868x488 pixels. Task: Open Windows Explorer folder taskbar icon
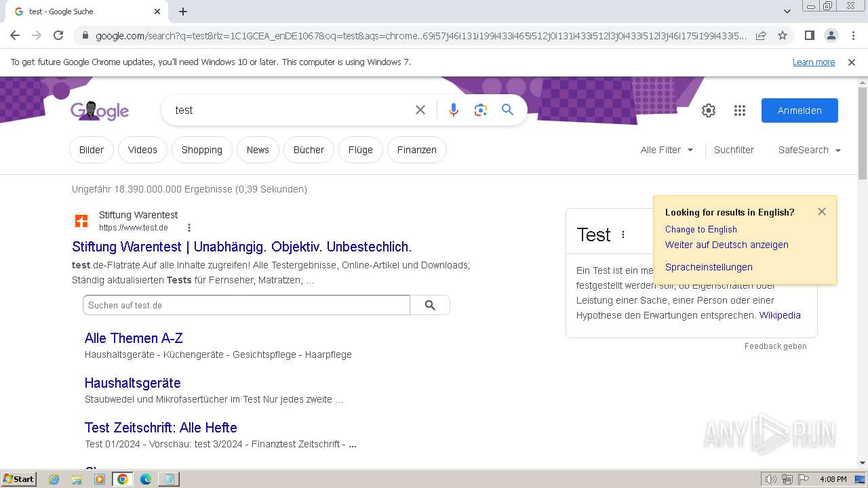(77, 479)
